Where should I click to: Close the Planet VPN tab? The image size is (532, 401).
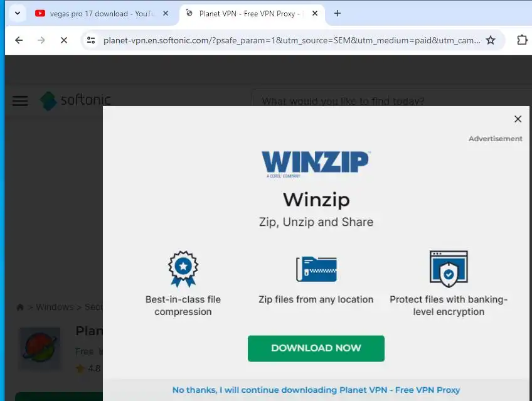point(315,13)
